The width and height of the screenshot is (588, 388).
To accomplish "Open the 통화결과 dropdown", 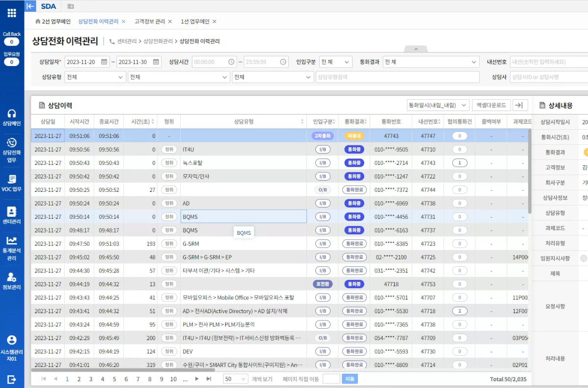I will (x=431, y=62).
